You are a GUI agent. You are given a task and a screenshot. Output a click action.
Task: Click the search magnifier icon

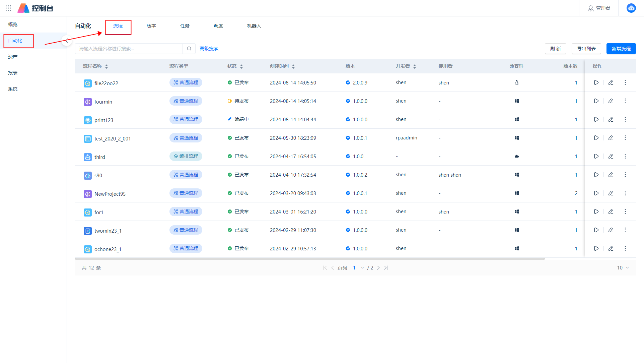tap(189, 49)
